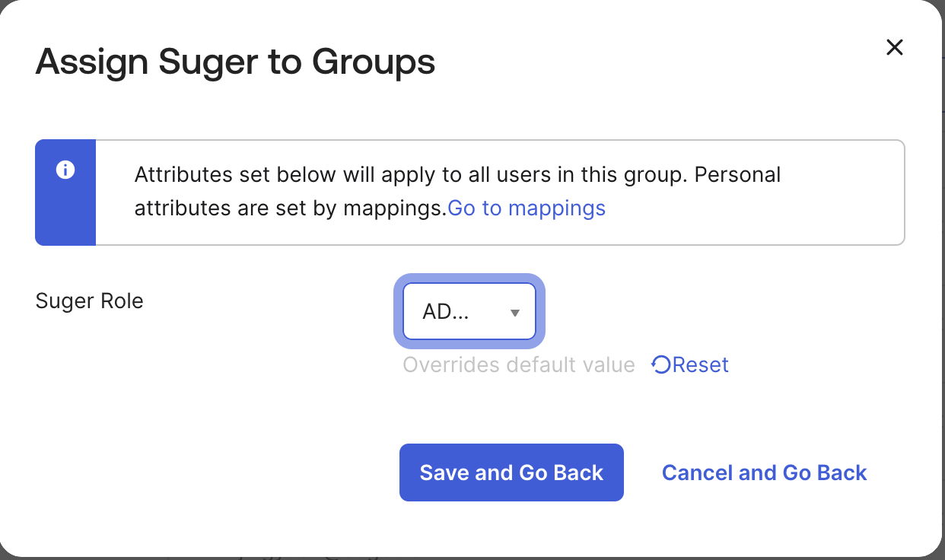Close the Assign Suger to Groups dialog
The width and height of the screenshot is (945, 560).
[895, 48]
